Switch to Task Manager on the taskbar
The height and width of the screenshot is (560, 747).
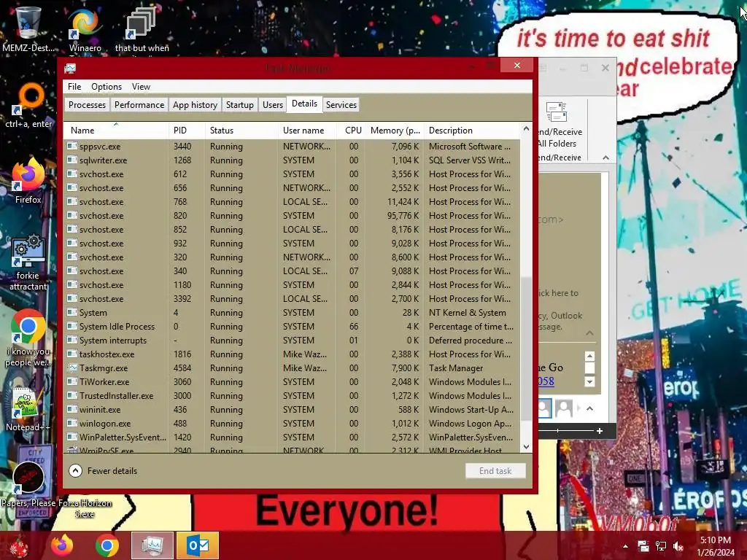tap(152, 545)
